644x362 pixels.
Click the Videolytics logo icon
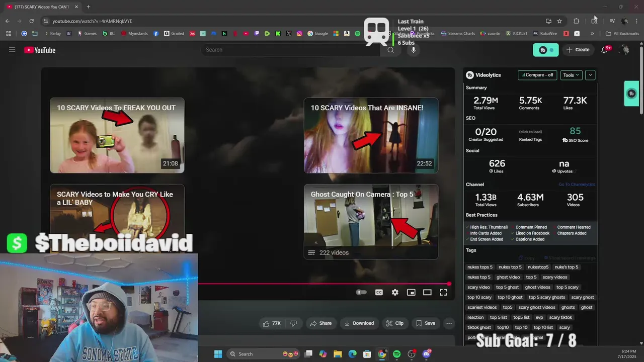pyautogui.click(x=470, y=75)
